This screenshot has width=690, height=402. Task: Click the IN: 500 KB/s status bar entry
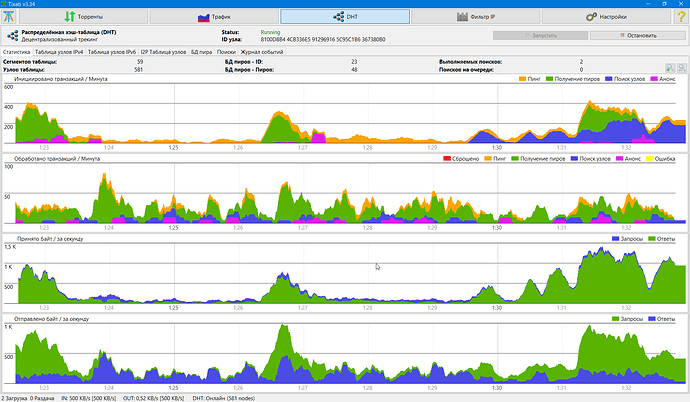(x=88, y=398)
